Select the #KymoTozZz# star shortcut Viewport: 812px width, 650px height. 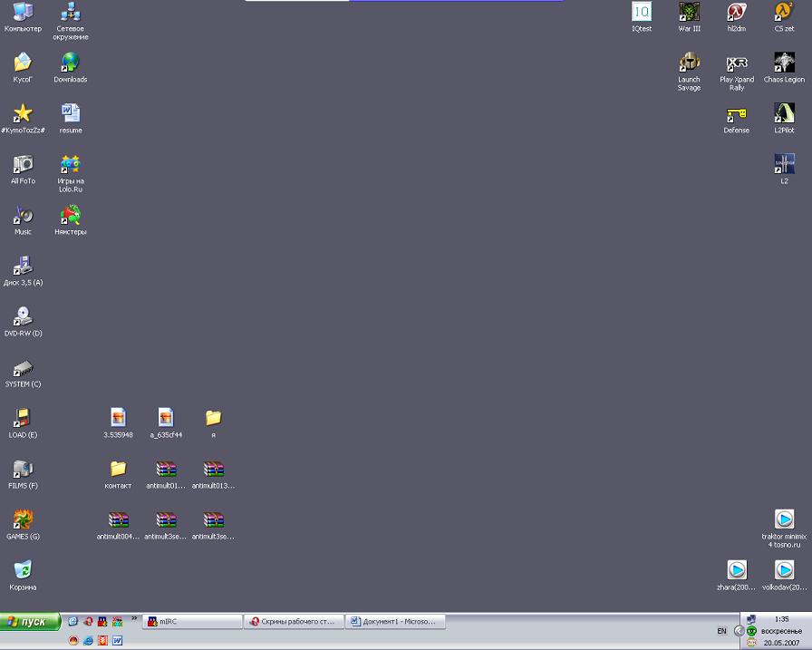pos(23,118)
